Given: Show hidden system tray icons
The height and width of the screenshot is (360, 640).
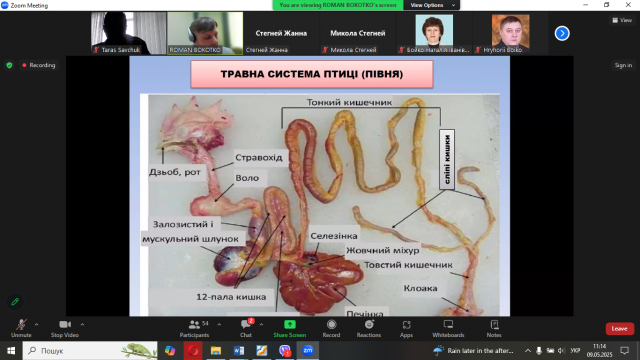Looking at the screenshot, I should pyautogui.click(x=528, y=351).
